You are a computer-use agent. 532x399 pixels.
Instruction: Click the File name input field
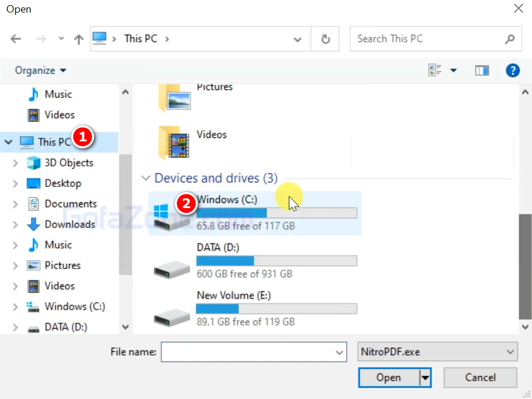pos(248,352)
